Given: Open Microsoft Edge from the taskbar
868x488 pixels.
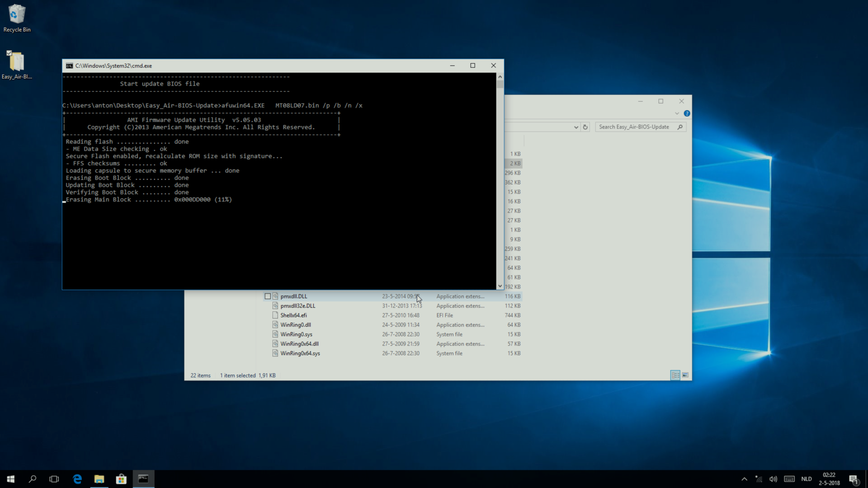Looking at the screenshot, I should point(77,479).
